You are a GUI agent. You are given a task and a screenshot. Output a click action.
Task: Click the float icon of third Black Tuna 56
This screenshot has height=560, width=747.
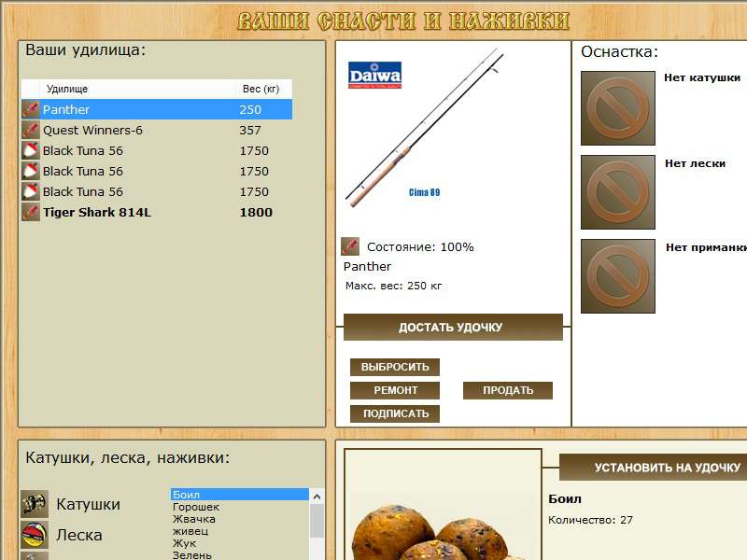31,191
